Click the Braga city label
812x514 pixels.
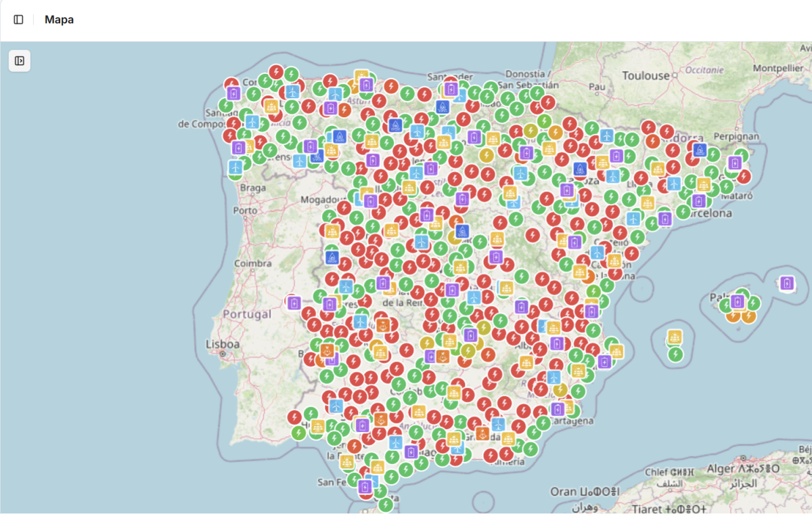253,188
